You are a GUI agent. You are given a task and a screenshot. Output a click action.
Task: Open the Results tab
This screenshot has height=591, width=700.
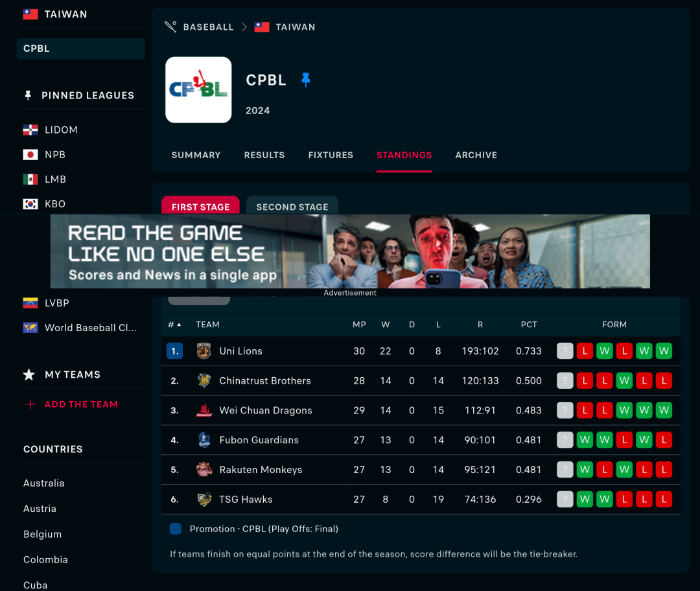pos(264,155)
